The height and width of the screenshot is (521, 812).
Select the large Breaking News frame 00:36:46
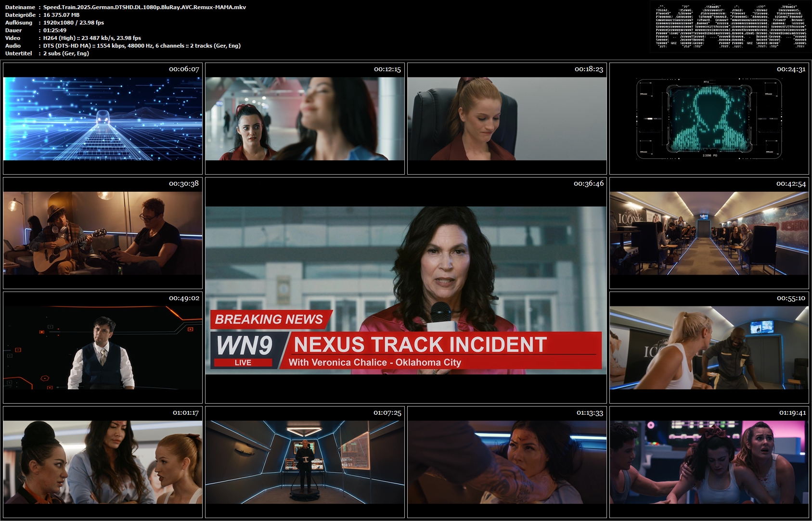pyautogui.click(x=406, y=290)
